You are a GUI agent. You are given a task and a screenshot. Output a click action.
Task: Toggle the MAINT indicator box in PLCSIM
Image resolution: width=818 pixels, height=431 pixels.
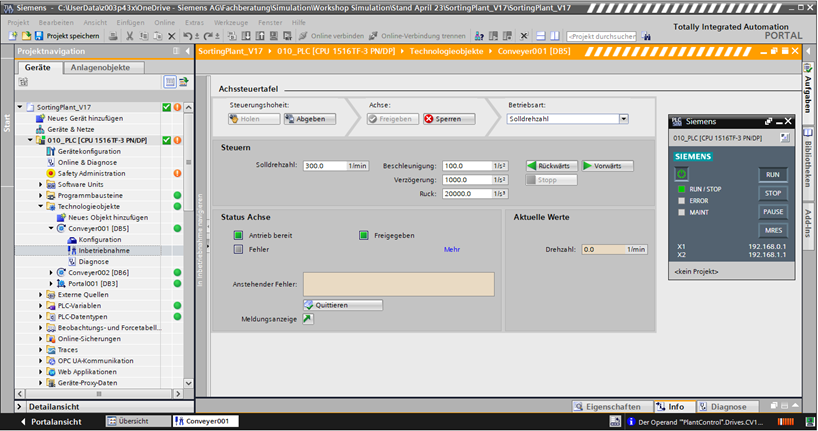point(681,211)
